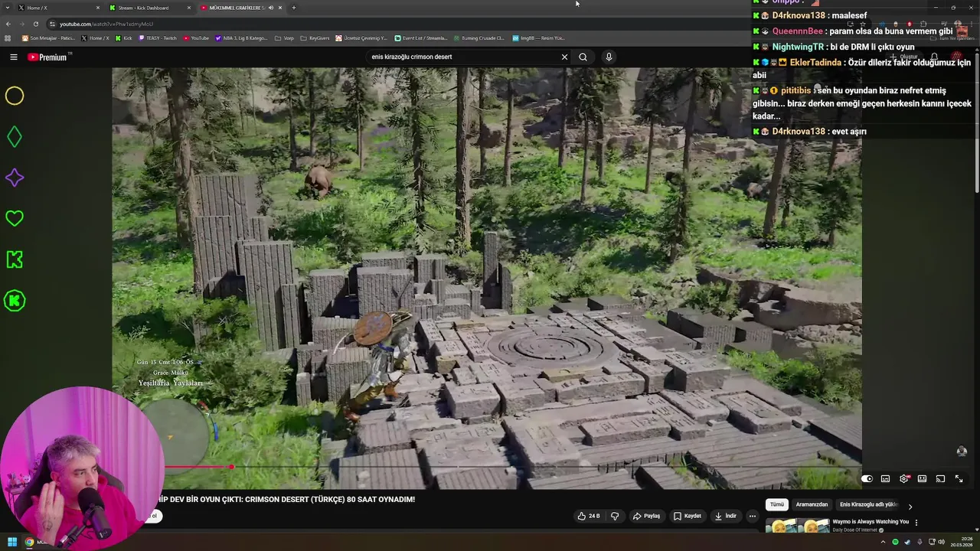Image resolution: width=980 pixels, height=551 pixels.
Task: Select the Tümü filter chip
Action: pyautogui.click(x=776, y=505)
